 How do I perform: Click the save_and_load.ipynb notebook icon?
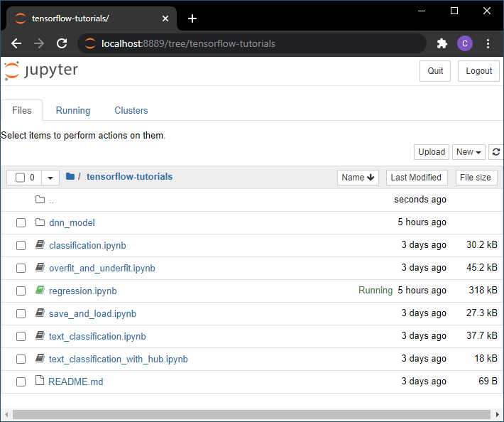point(40,313)
